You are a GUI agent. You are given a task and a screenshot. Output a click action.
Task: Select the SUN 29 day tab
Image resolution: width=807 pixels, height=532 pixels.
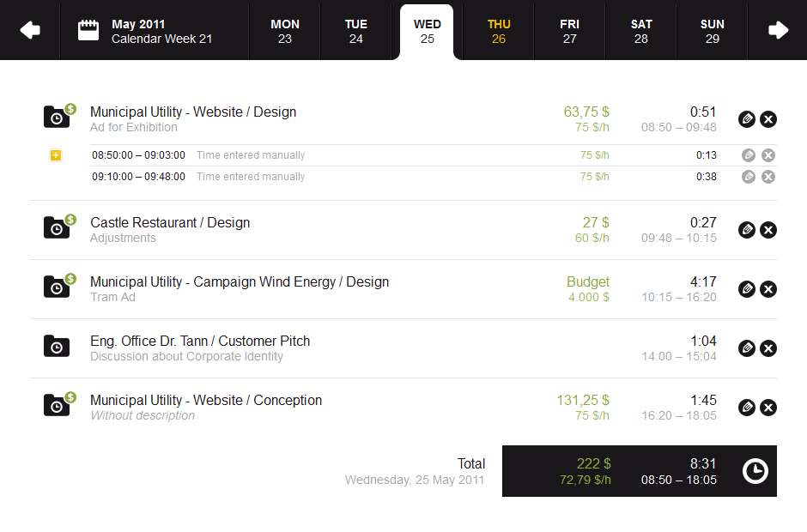click(x=712, y=31)
